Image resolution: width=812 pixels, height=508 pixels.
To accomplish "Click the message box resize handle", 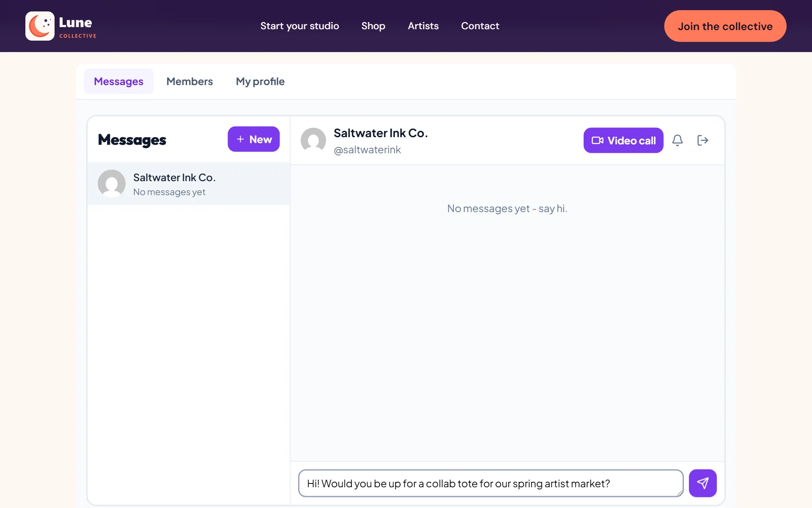I will coord(679,493).
